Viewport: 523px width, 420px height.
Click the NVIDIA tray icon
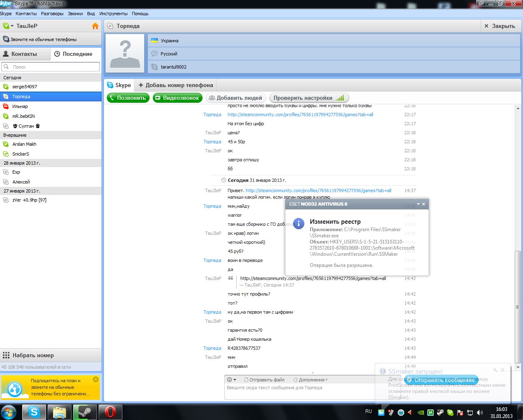[x=421, y=413]
